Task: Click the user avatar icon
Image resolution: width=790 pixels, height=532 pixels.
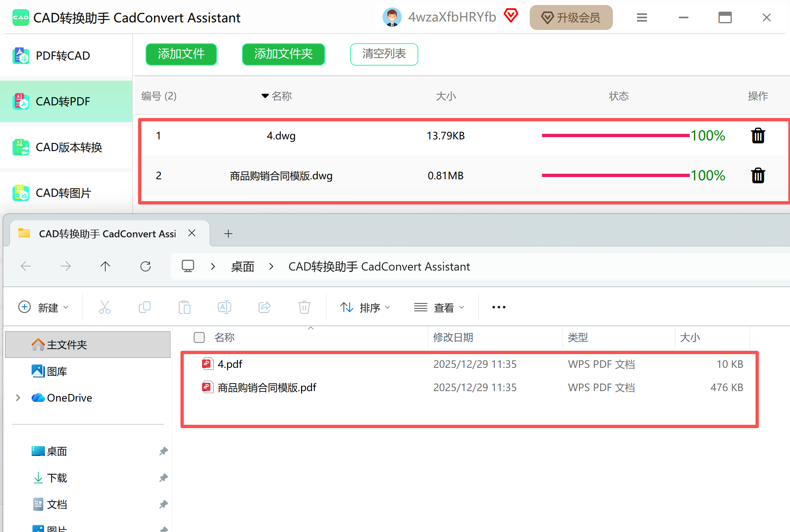Action: 392,17
